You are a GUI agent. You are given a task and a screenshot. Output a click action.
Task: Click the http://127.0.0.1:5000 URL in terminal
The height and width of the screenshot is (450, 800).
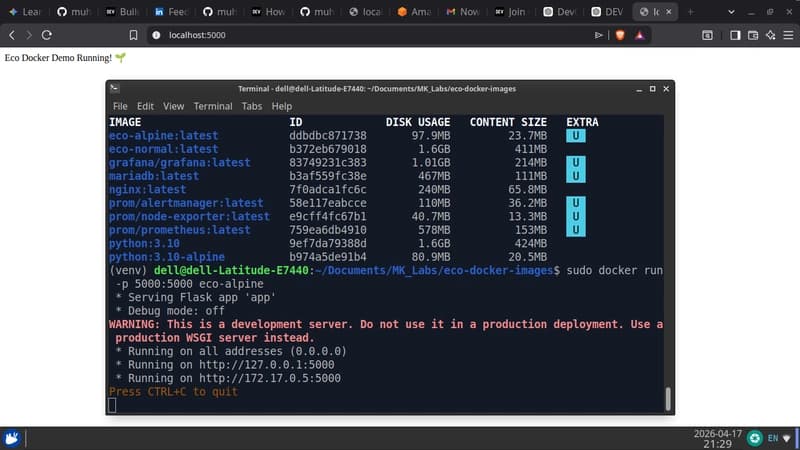point(267,365)
